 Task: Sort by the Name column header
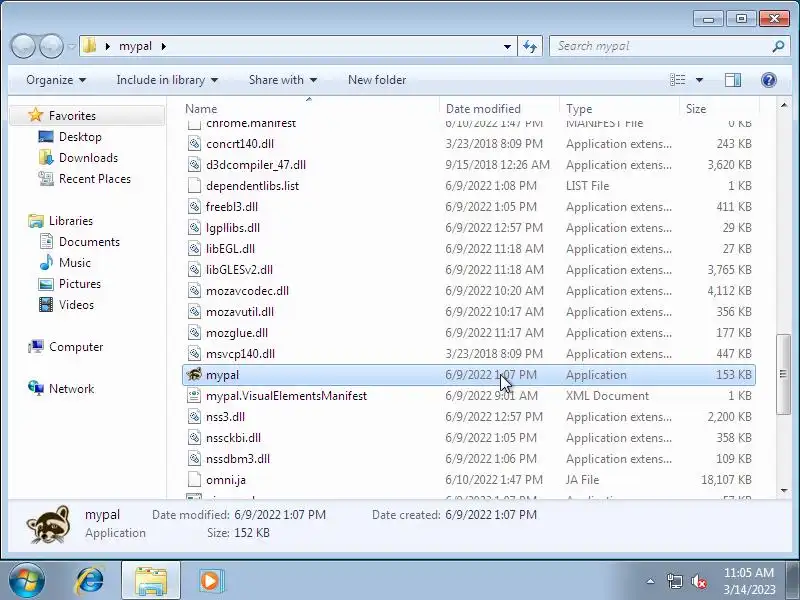(x=201, y=109)
